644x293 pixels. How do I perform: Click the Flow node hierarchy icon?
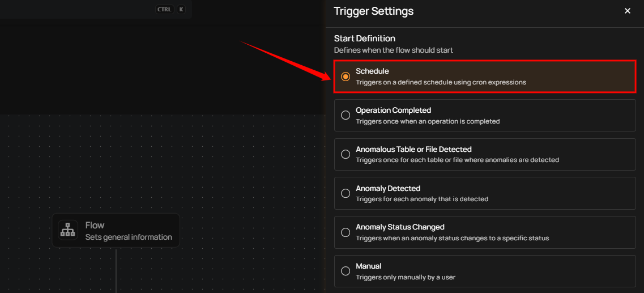[68, 230]
